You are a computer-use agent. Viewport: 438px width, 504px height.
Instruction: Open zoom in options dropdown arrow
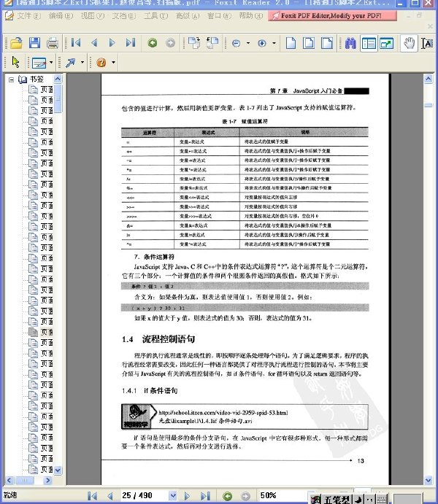pos(274,43)
